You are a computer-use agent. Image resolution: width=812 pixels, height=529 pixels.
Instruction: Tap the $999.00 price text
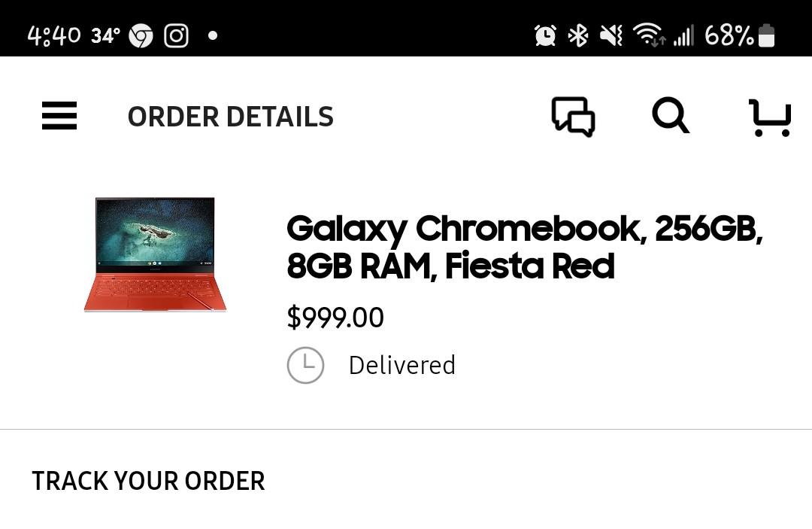click(x=335, y=318)
